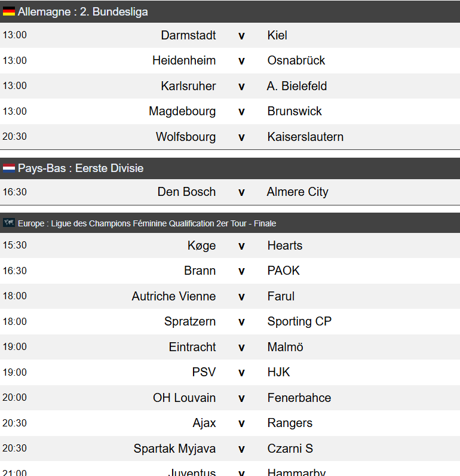Select Den Bosch v Almere City match

coord(230,192)
